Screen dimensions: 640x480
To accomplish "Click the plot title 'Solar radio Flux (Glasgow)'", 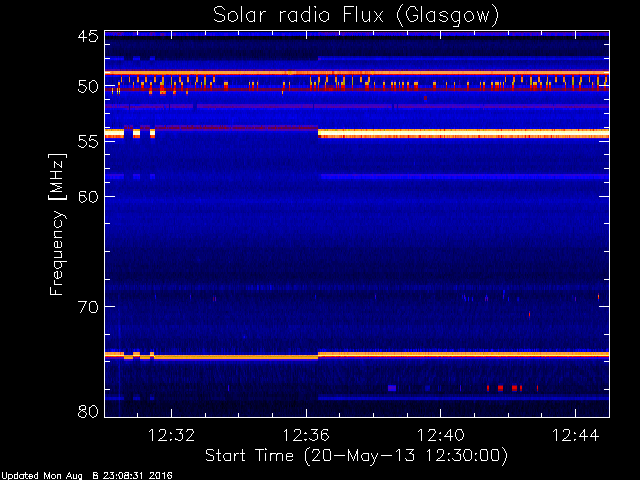I will [356, 16].
